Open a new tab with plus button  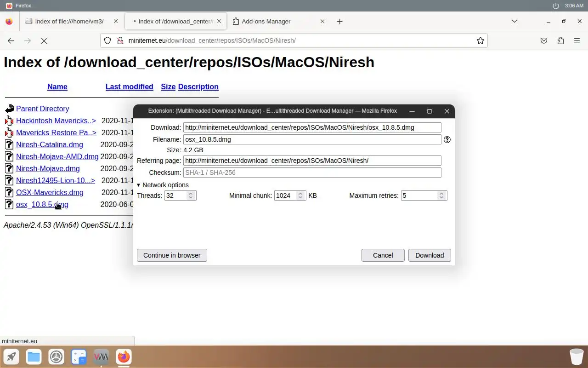[x=339, y=21]
